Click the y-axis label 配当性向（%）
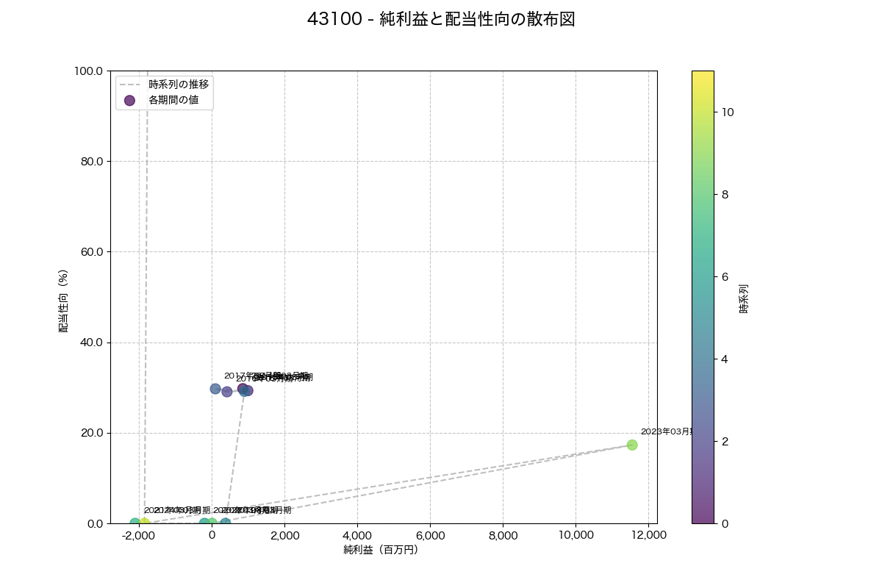Screen dimensions: 882x588 pyautogui.click(x=64, y=300)
